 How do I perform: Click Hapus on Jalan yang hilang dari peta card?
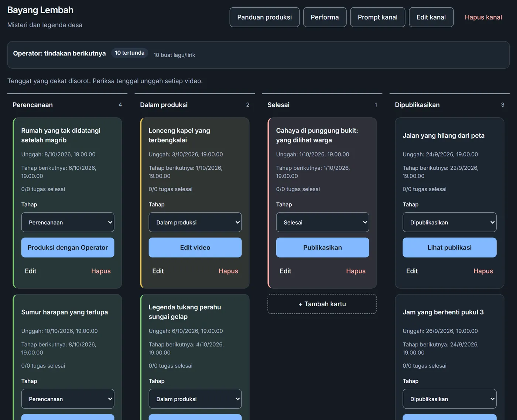(483, 271)
